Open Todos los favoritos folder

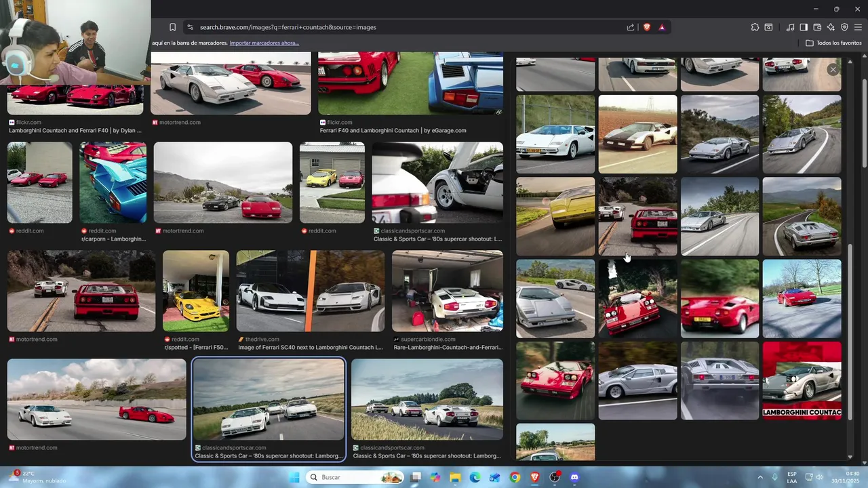pos(833,43)
